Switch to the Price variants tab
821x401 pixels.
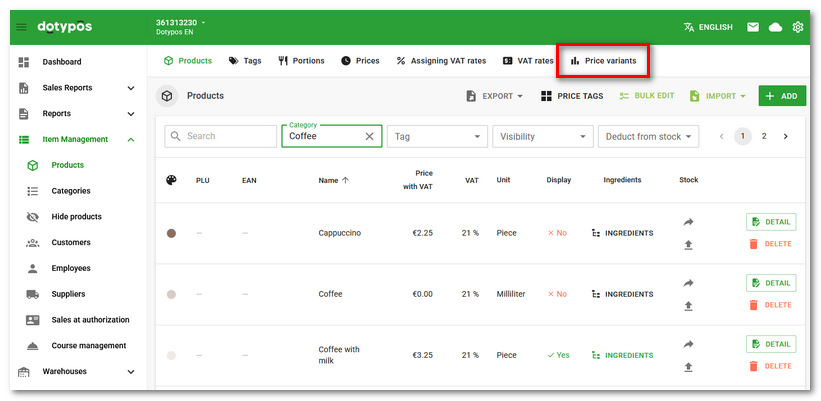point(603,61)
